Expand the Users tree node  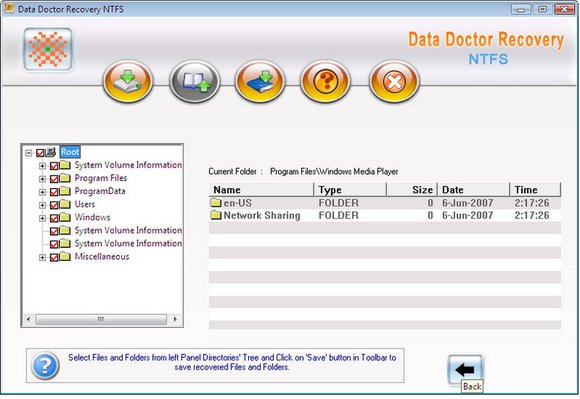coord(42,205)
